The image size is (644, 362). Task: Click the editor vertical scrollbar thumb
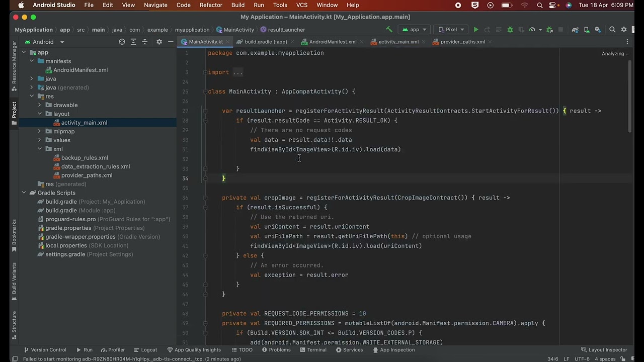click(629, 97)
